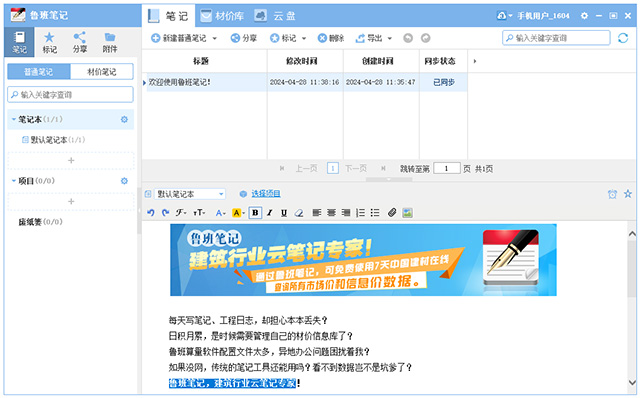Click the top-right keyword search field

[556, 38]
